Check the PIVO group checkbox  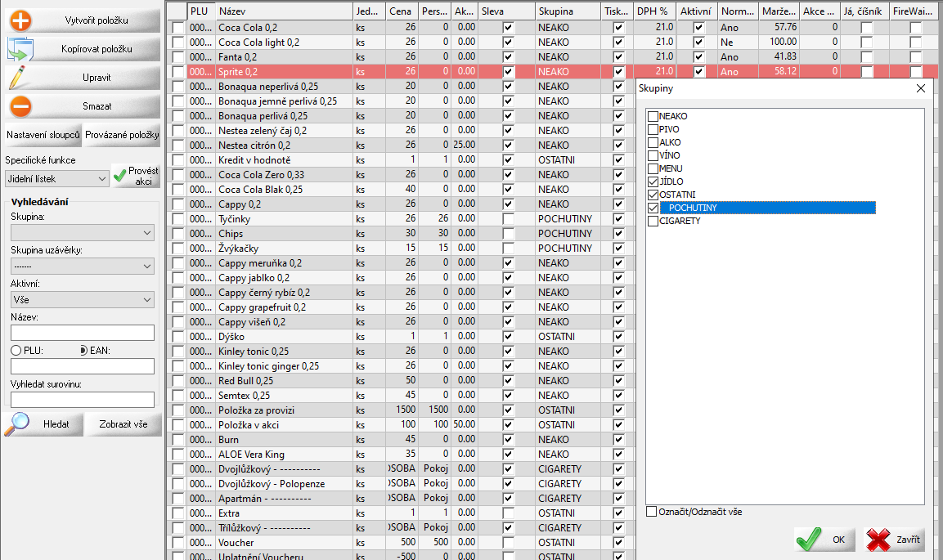pyautogui.click(x=653, y=129)
